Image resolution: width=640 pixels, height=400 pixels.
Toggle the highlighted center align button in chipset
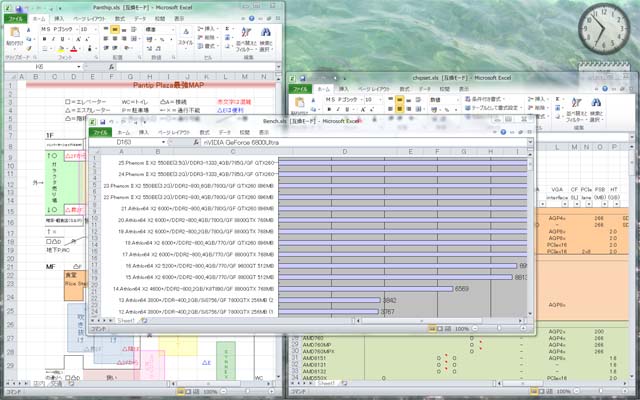click(399, 109)
